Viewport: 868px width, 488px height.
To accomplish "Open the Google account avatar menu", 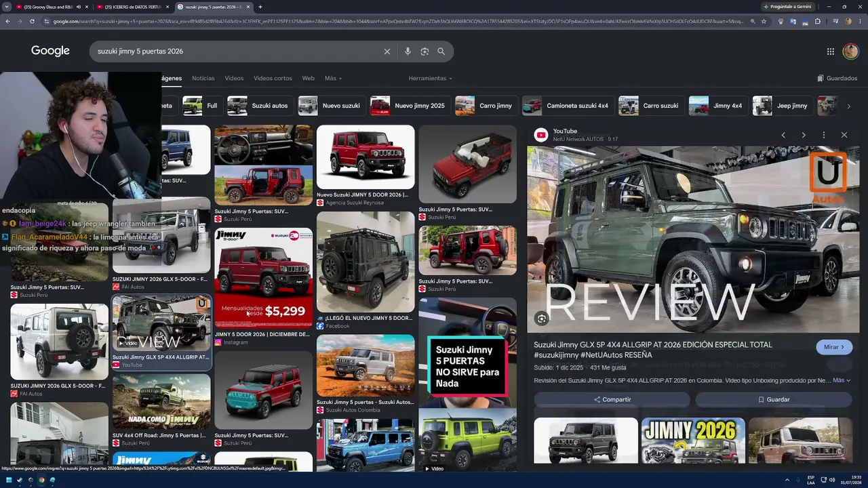I will (x=850, y=52).
